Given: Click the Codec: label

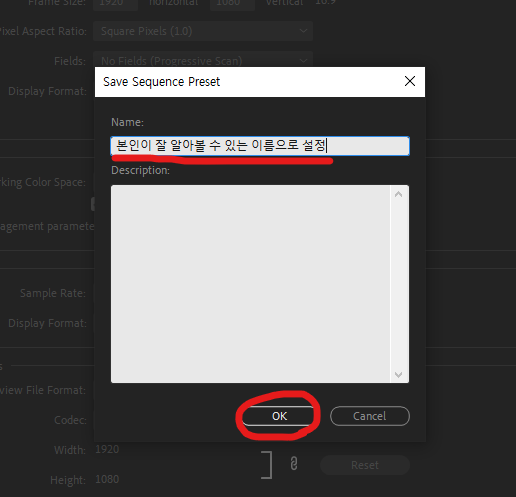Looking at the screenshot, I should pos(70,420).
